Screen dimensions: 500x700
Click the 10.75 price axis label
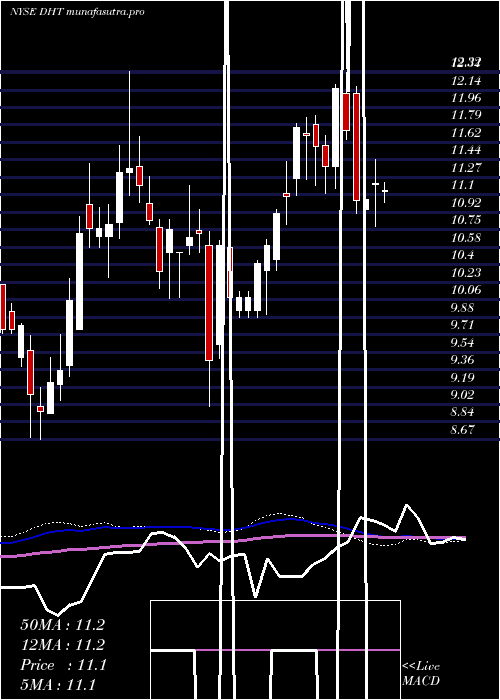[x=466, y=220]
